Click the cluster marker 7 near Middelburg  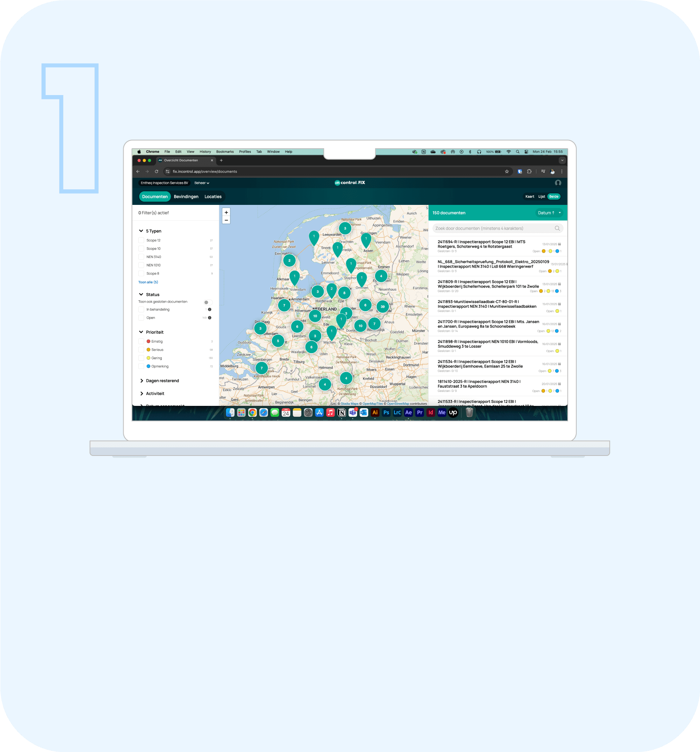click(261, 368)
